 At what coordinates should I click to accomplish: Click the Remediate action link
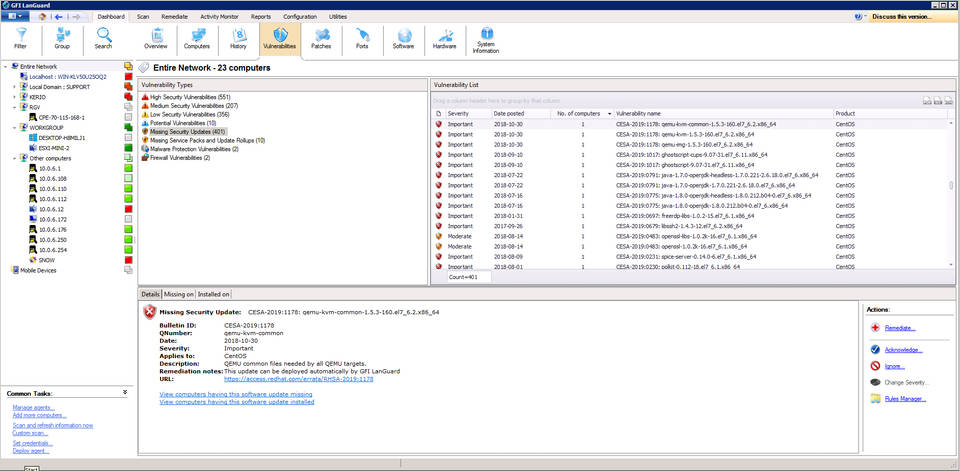coord(899,327)
